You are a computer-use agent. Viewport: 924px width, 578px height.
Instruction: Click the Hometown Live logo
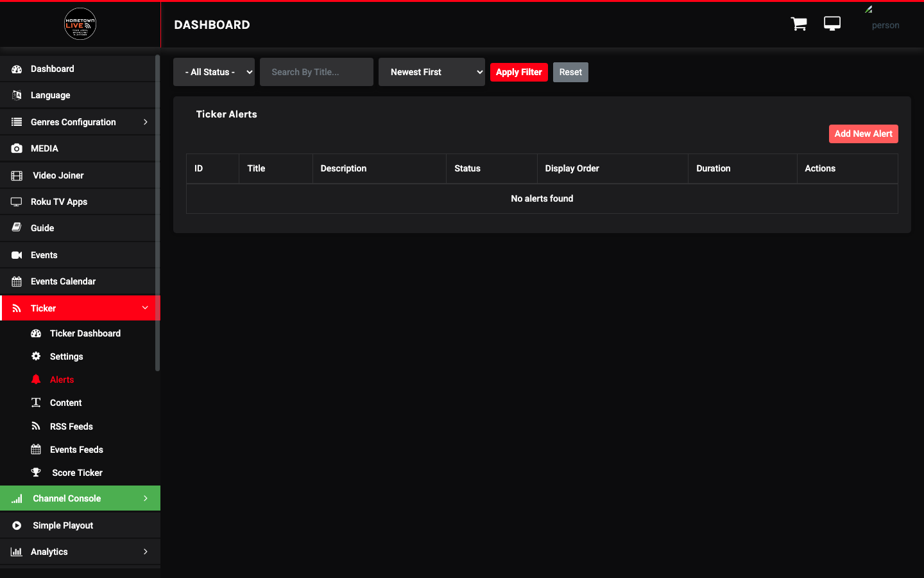click(80, 24)
